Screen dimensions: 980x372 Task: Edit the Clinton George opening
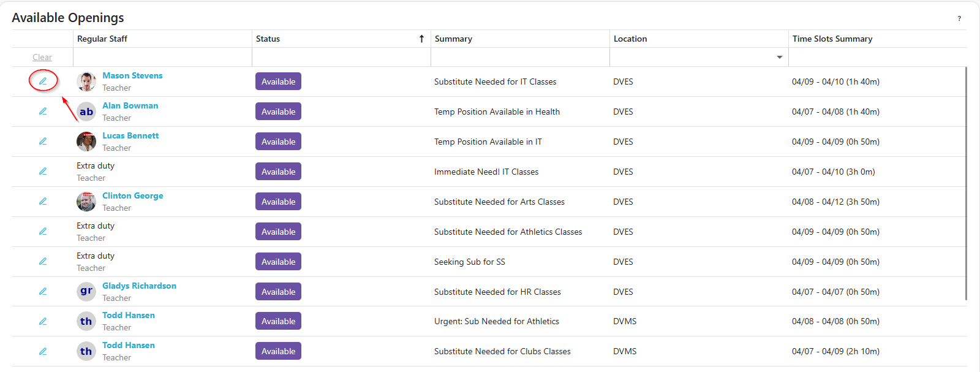43,201
